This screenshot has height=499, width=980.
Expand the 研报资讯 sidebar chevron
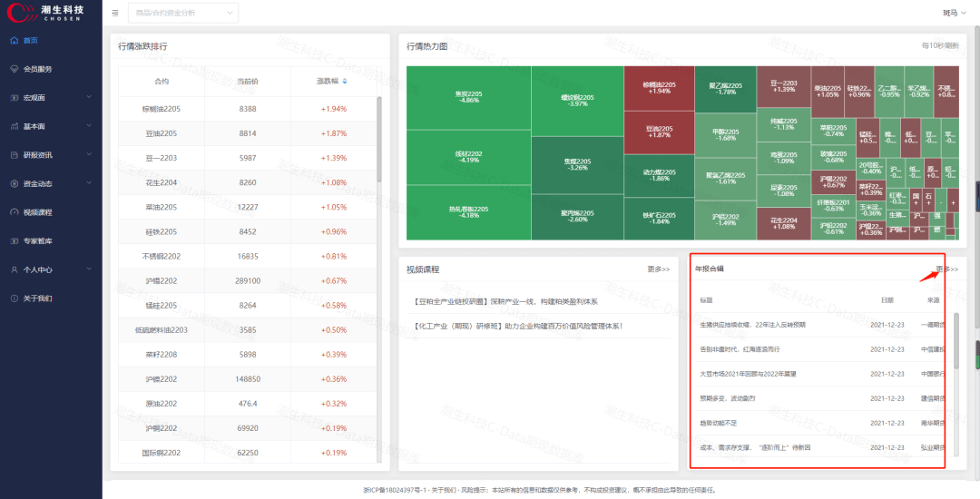(89, 155)
